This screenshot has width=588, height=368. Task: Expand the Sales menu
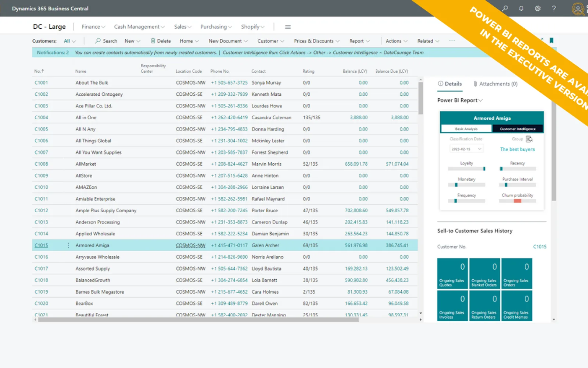[183, 27]
